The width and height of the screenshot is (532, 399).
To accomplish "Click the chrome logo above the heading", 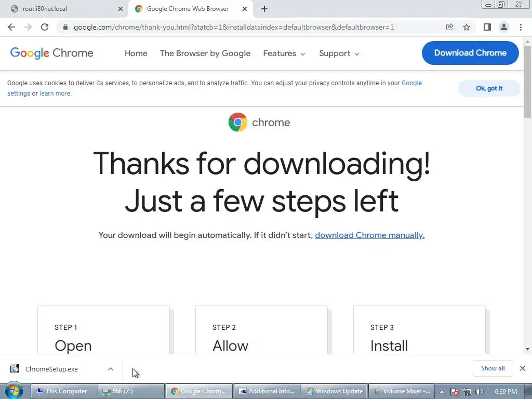I will point(259,122).
